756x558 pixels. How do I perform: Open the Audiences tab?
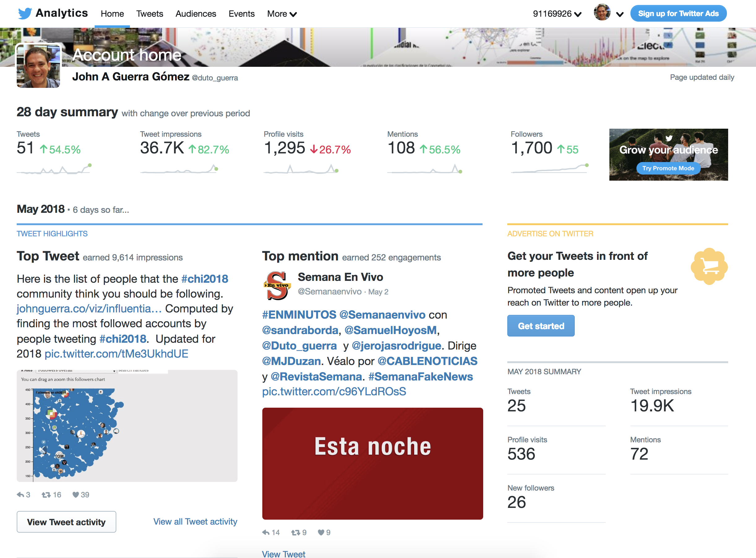tap(195, 14)
